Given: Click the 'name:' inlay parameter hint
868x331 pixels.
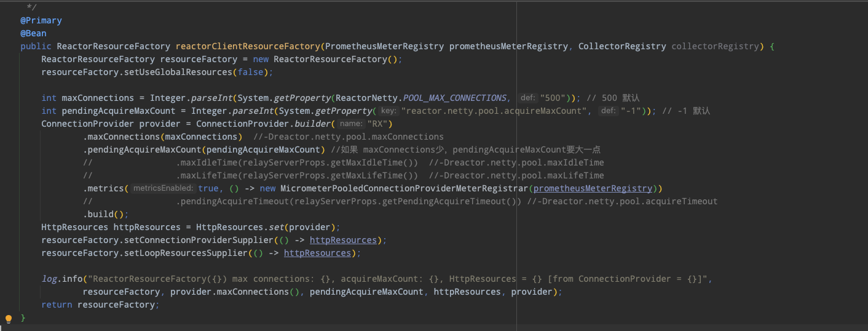Looking at the screenshot, I should pyautogui.click(x=350, y=124).
